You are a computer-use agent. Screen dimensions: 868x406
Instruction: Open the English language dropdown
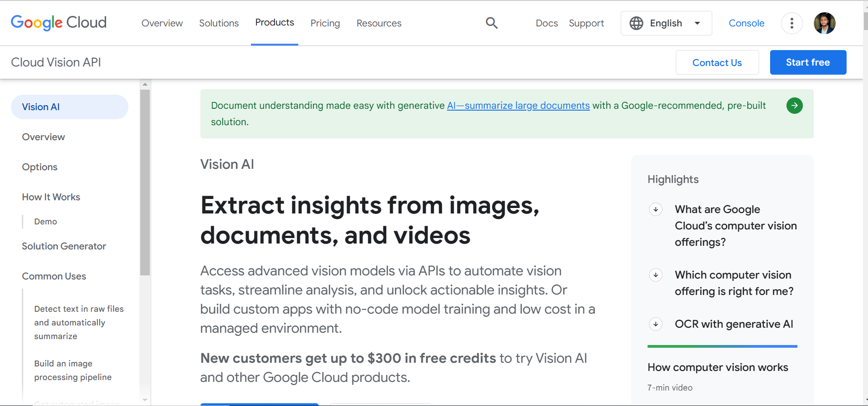[x=666, y=23]
